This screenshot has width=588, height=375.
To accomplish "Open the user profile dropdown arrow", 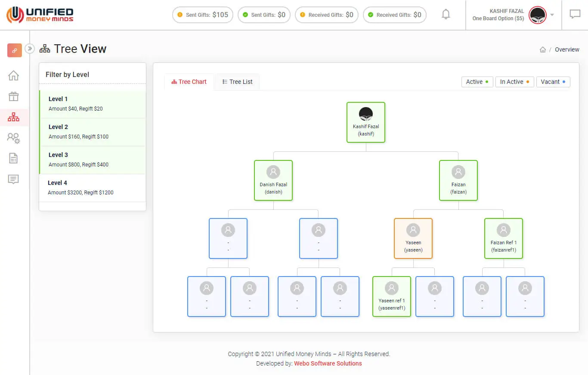I will coord(552,15).
